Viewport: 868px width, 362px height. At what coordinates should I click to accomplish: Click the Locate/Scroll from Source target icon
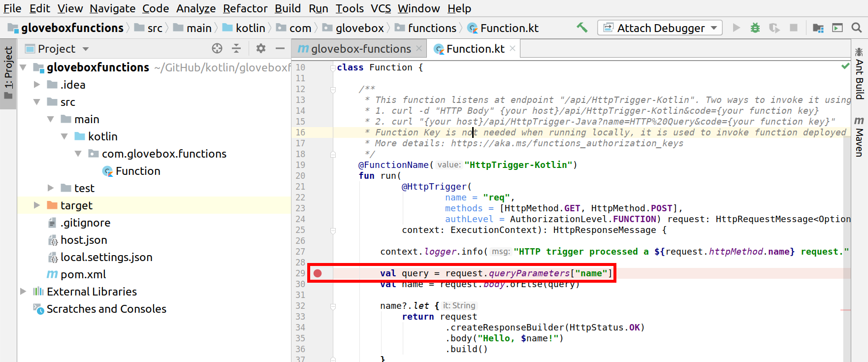[217, 48]
